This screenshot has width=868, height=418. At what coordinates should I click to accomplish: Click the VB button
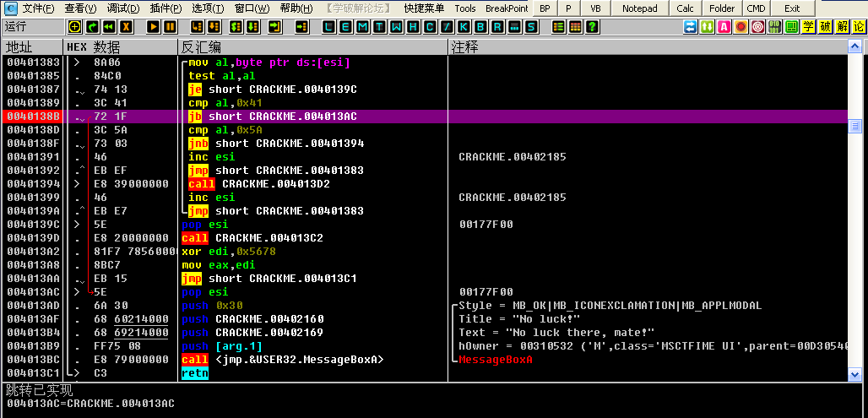tap(595, 8)
